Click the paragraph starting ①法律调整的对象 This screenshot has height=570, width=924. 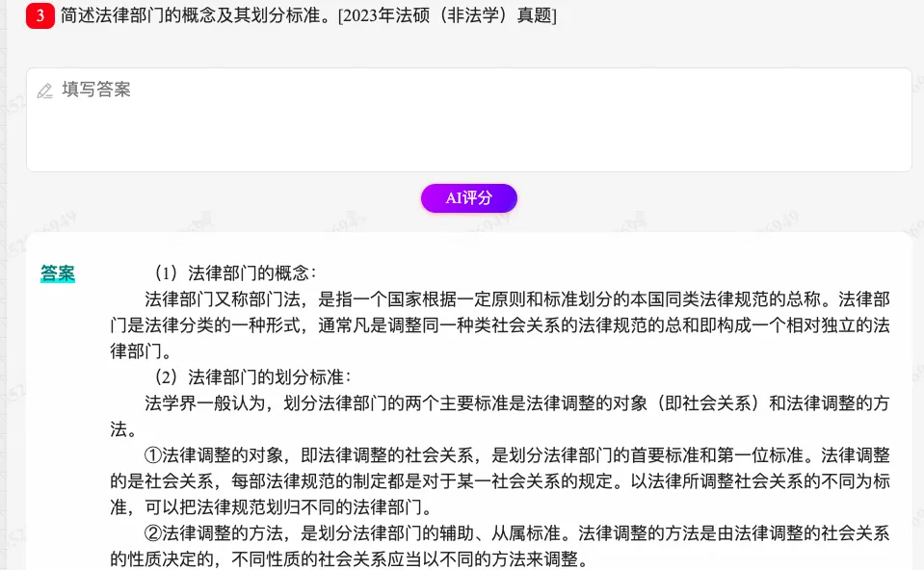click(500, 481)
